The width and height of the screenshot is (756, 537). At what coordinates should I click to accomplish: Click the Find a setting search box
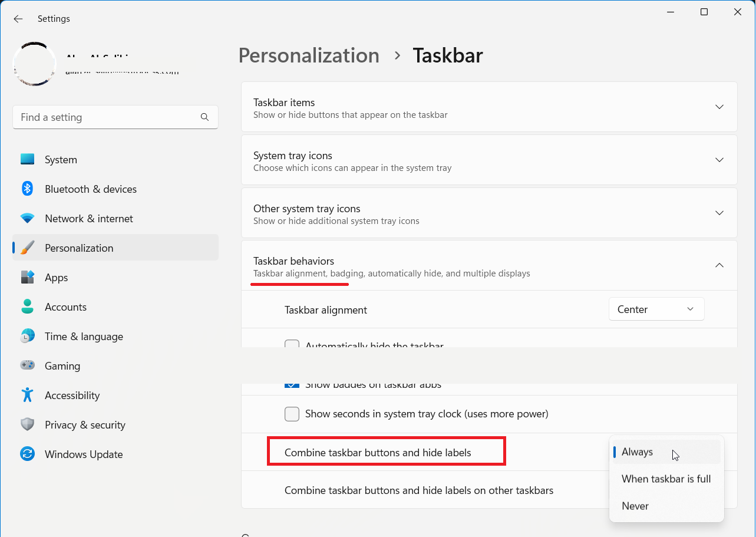click(109, 117)
